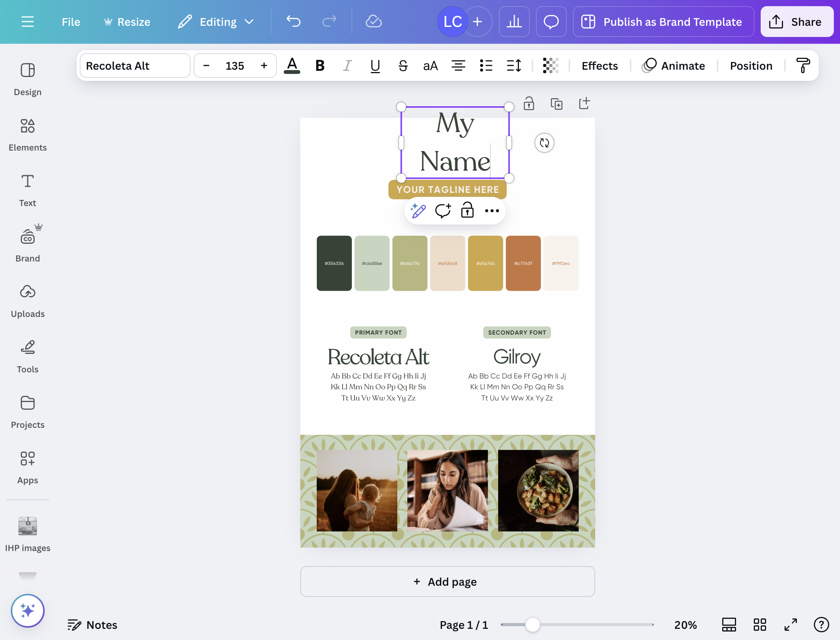Screen dimensions: 840x640
Task: Open the Elements sidebar tab
Action: tap(28, 135)
